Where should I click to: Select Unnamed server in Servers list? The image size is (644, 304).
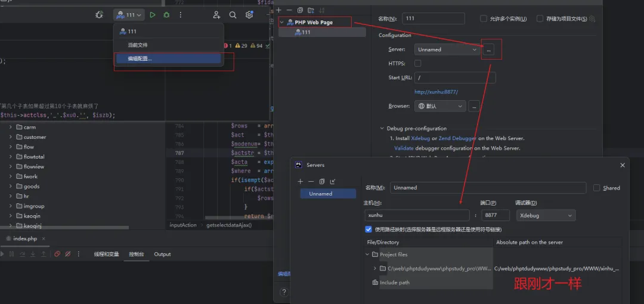pyautogui.click(x=328, y=194)
